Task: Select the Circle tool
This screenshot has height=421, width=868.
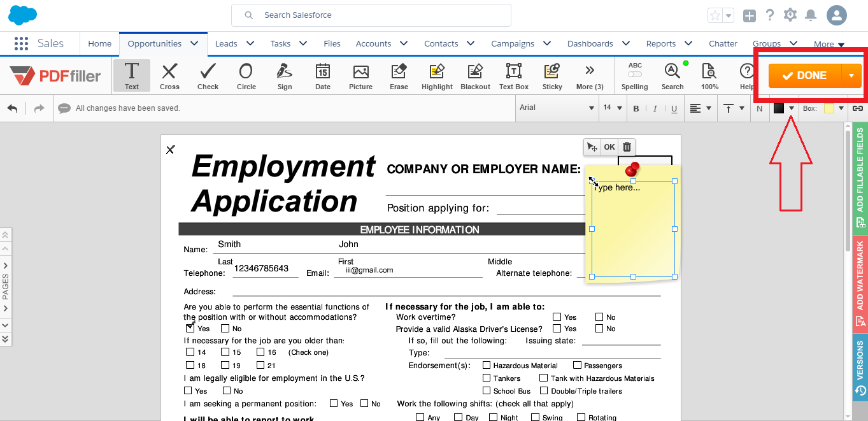Action: pyautogui.click(x=246, y=75)
